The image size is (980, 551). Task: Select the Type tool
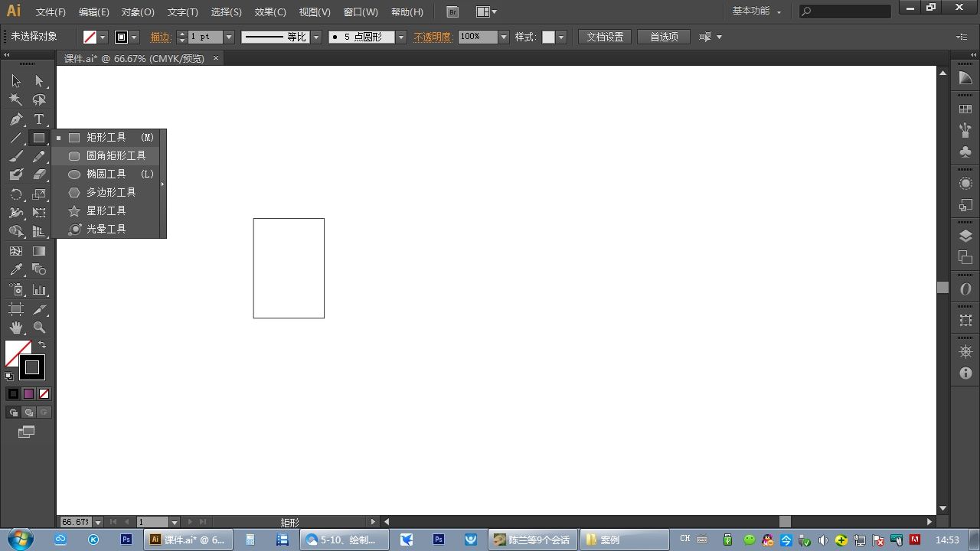(x=39, y=119)
